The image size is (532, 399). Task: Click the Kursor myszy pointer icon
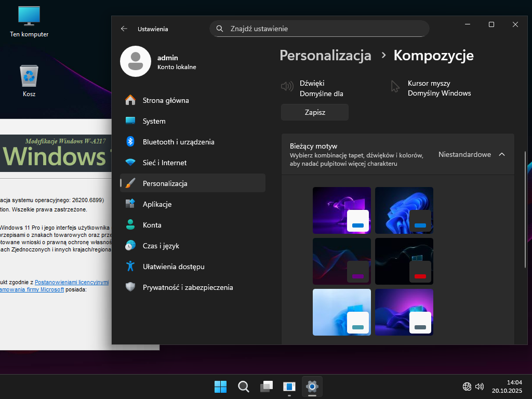click(x=395, y=86)
